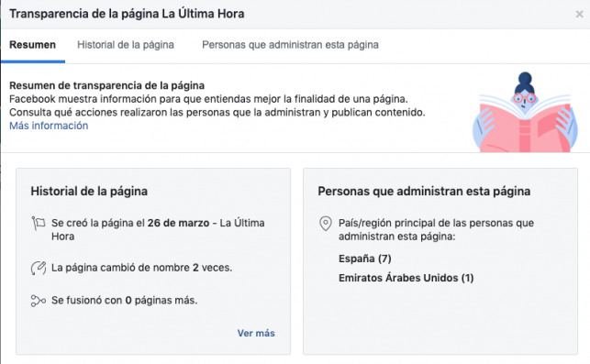Open Personas que administran esta página tab
The height and width of the screenshot is (364, 590).
coord(290,45)
